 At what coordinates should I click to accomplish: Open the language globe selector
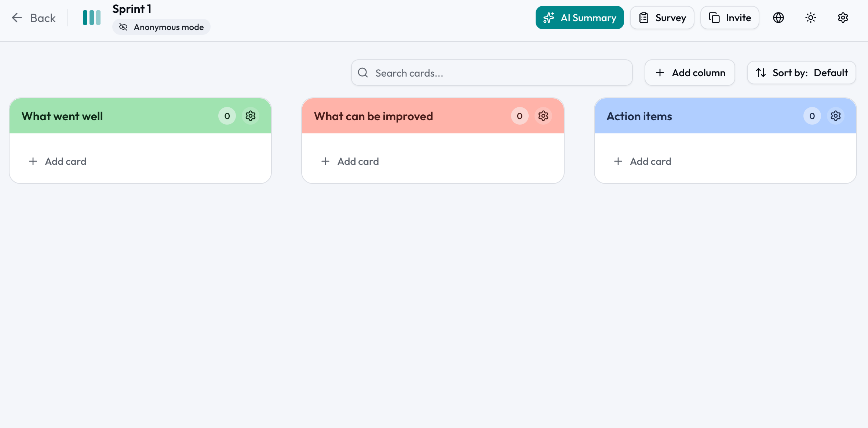778,17
